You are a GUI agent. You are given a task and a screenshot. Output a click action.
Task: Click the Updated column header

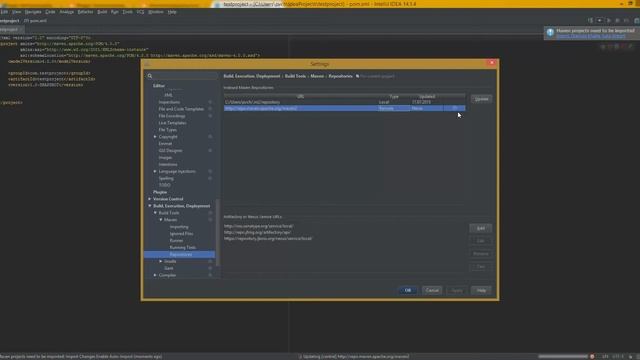click(427, 96)
